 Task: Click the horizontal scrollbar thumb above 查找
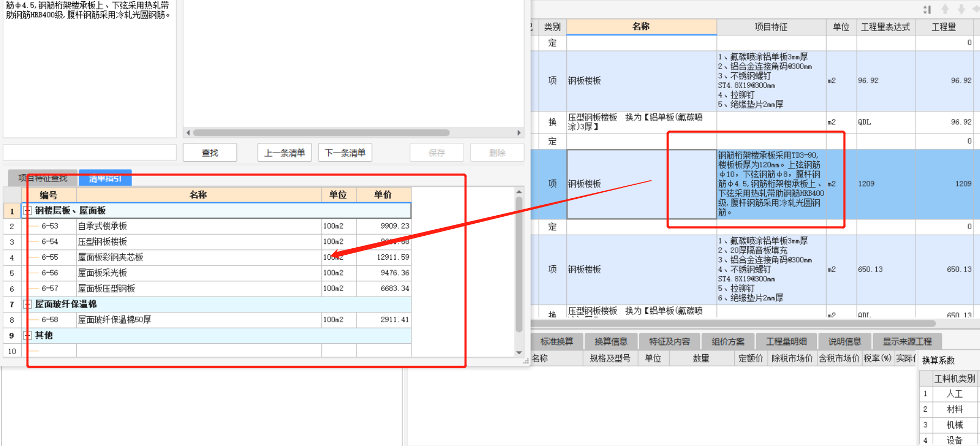pyautogui.click(x=321, y=133)
